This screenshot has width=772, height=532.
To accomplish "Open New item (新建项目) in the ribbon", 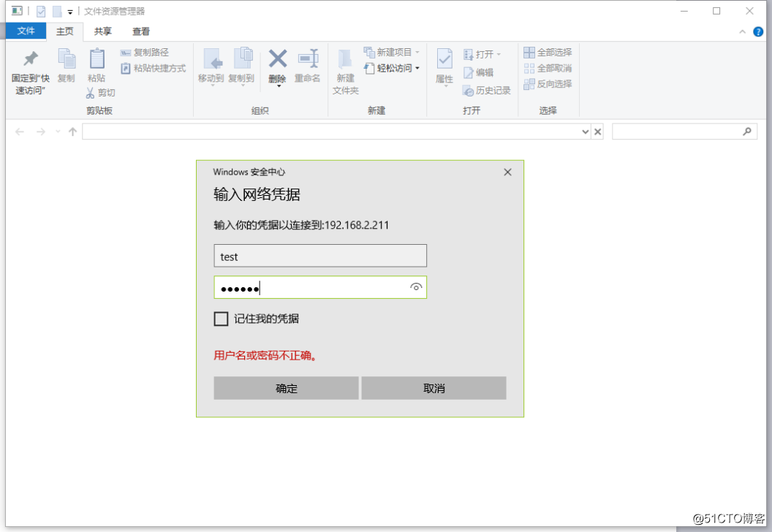I will click(392, 52).
